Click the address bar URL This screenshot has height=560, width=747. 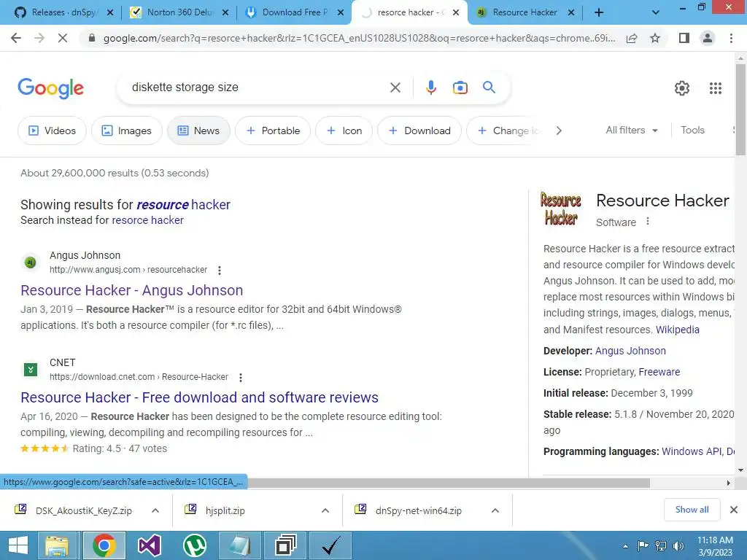359,38
